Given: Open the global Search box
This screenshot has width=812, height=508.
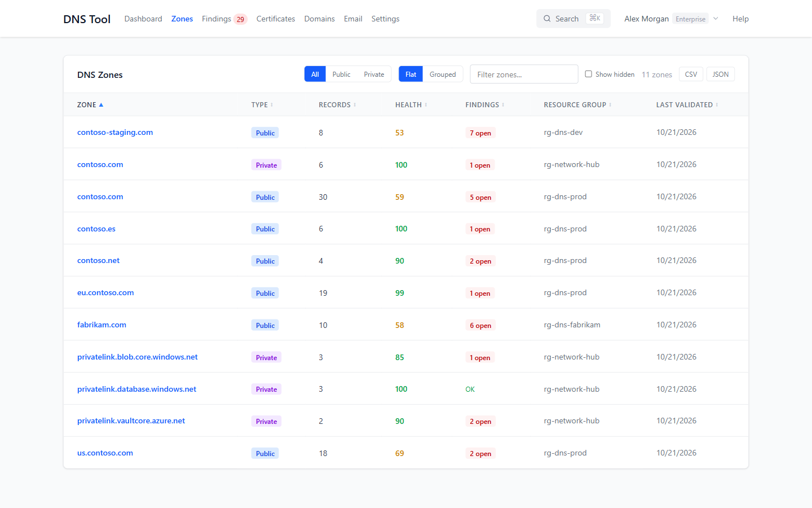Looking at the screenshot, I should coord(573,19).
